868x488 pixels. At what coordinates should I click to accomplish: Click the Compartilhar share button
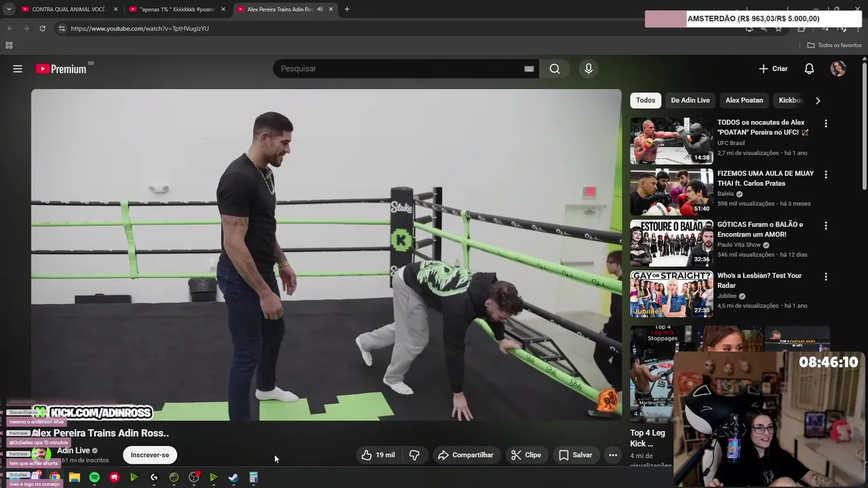coord(466,455)
